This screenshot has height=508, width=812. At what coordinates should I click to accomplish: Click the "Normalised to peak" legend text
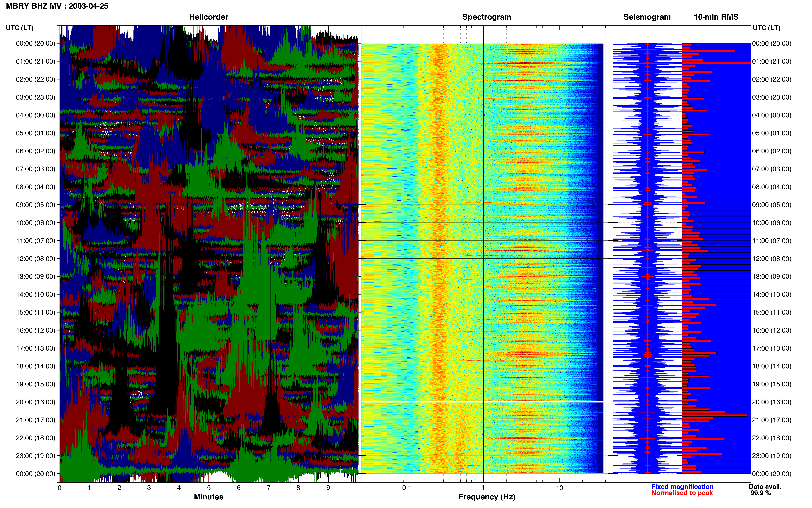point(682,493)
